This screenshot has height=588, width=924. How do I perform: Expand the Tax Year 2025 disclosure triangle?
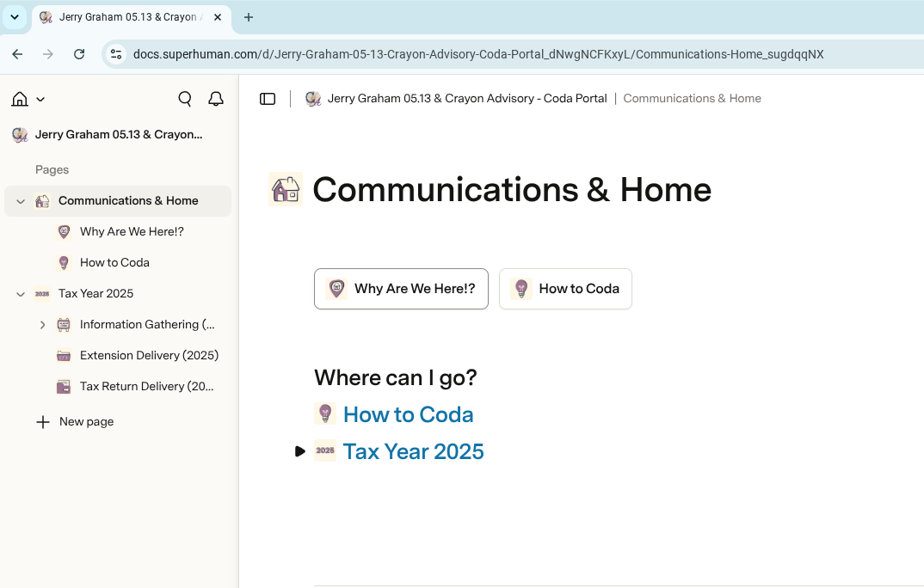click(300, 451)
